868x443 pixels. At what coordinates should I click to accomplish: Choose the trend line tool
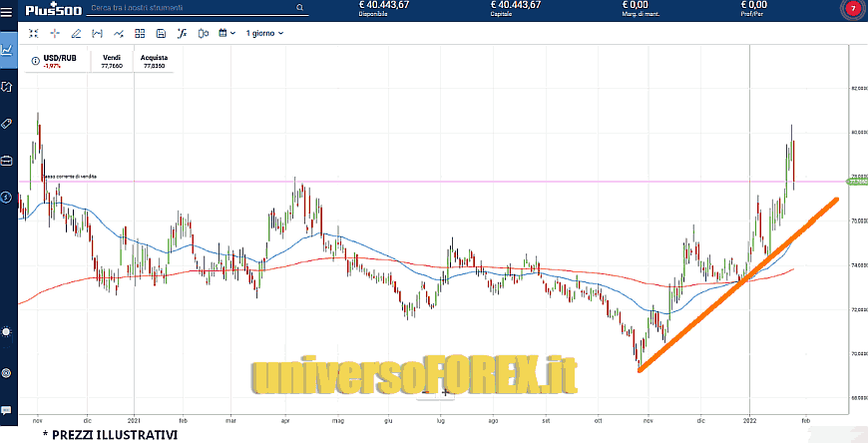click(x=119, y=33)
